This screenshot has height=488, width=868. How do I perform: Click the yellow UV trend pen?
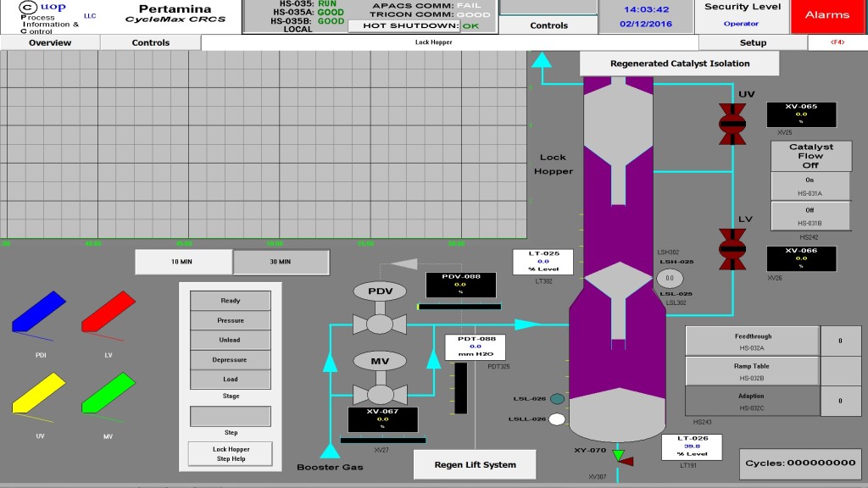(x=39, y=393)
